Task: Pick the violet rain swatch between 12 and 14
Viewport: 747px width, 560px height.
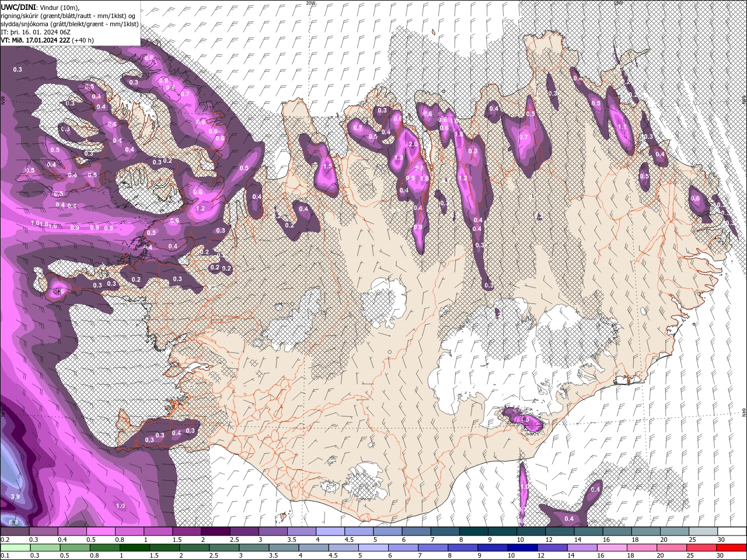Action: [x=552, y=548]
